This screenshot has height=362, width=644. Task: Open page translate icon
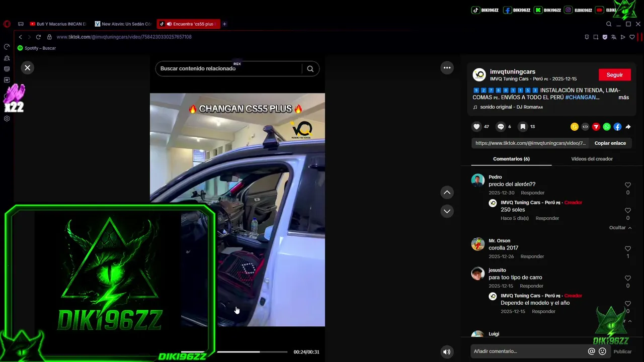coord(614,37)
